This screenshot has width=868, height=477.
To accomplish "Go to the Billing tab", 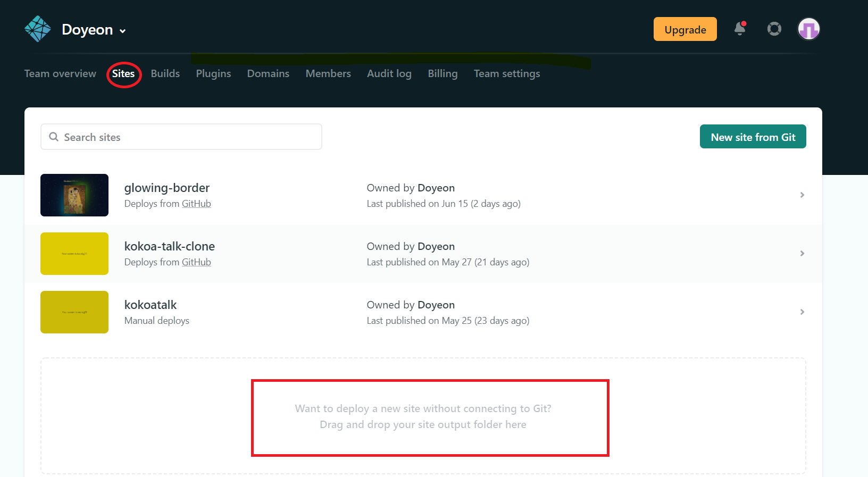I will tap(443, 73).
